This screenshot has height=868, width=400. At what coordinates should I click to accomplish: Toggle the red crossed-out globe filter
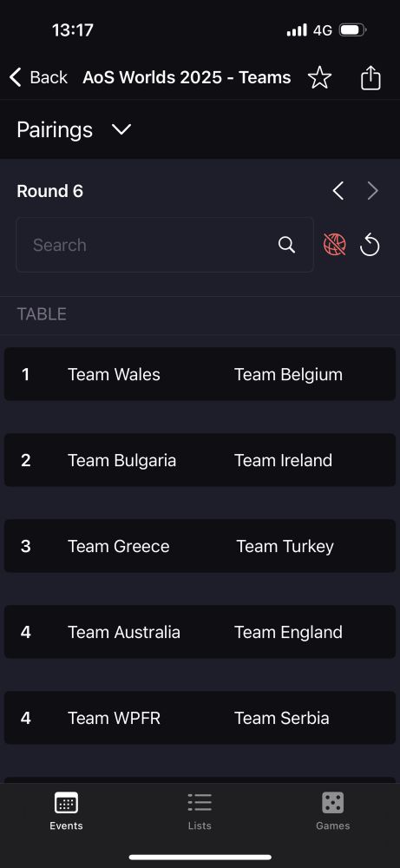(335, 244)
